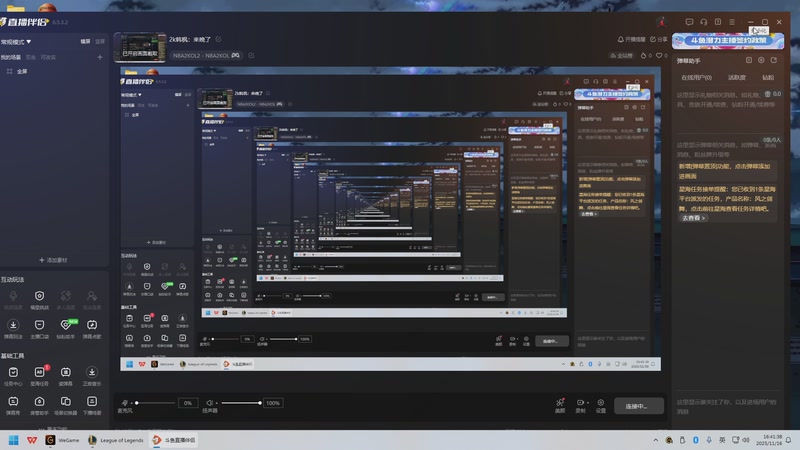Screen dimensions: 800x450
Task: Switch scene orientation to 竖屏
Action: pos(100,41)
